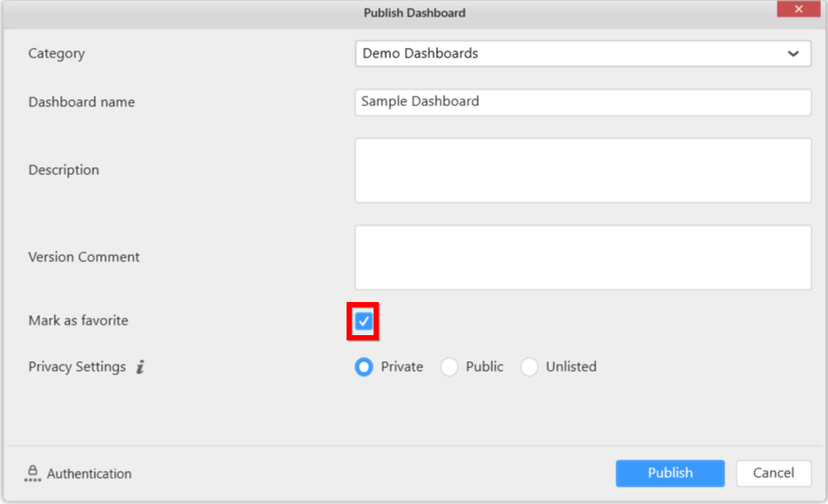This screenshot has height=504, width=828.
Task: Uncheck the Mark as favorite checkbox
Action: (364, 321)
